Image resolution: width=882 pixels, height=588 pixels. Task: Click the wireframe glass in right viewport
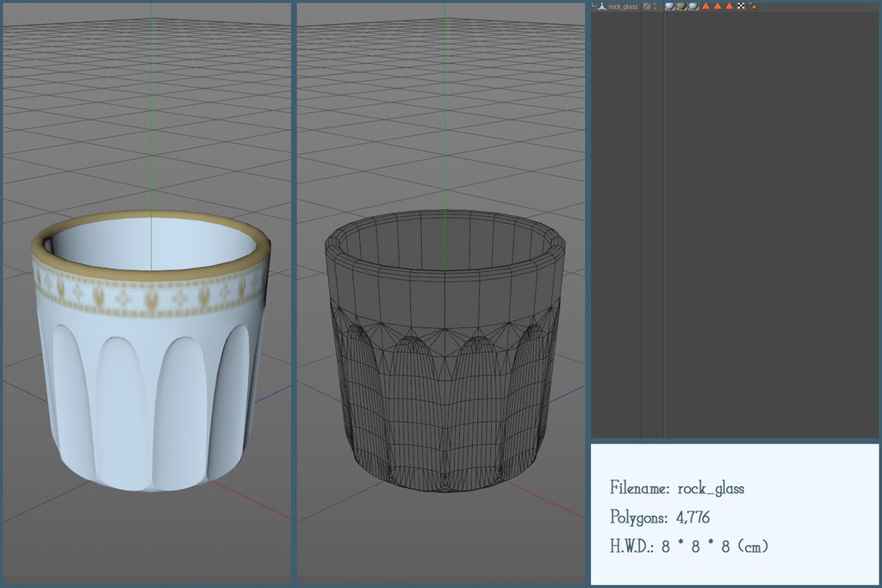click(x=444, y=387)
